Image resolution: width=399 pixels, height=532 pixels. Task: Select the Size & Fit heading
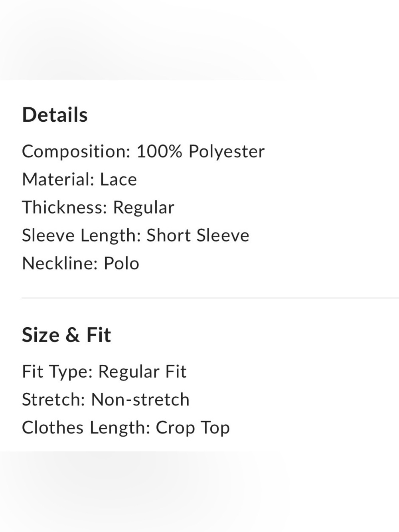click(66, 335)
